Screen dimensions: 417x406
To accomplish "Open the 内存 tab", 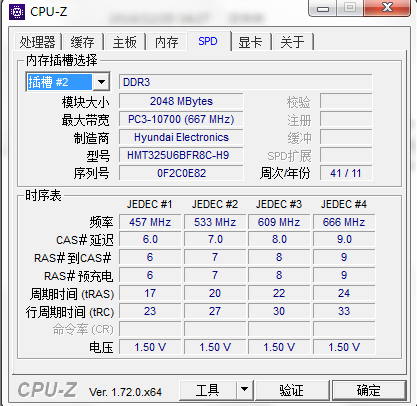I will [167, 42].
